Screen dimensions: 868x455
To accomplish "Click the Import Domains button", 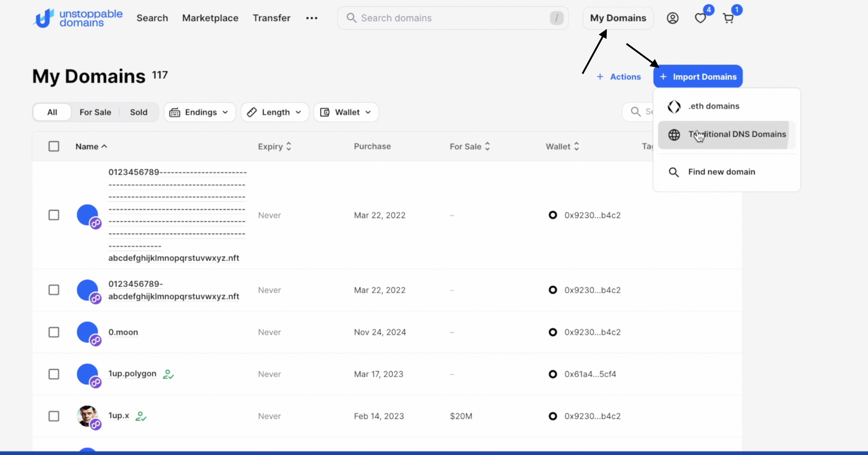I will pyautogui.click(x=698, y=76).
